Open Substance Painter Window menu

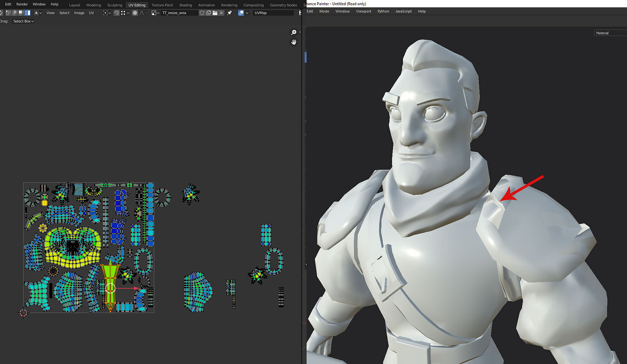343,11
